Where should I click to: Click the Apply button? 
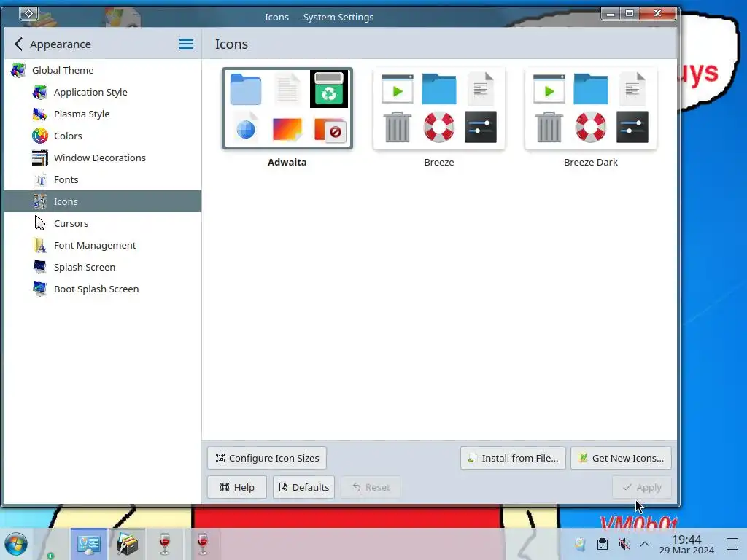642,487
